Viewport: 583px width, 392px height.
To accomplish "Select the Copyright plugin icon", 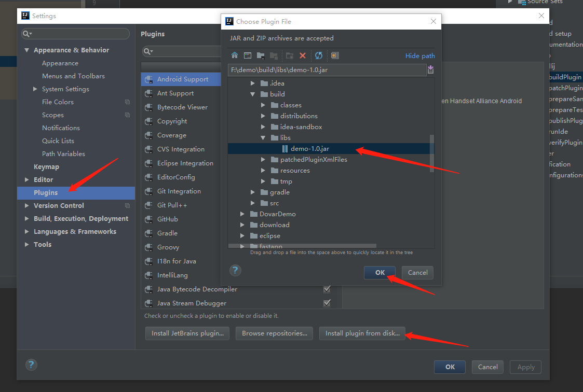I will click(148, 121).
